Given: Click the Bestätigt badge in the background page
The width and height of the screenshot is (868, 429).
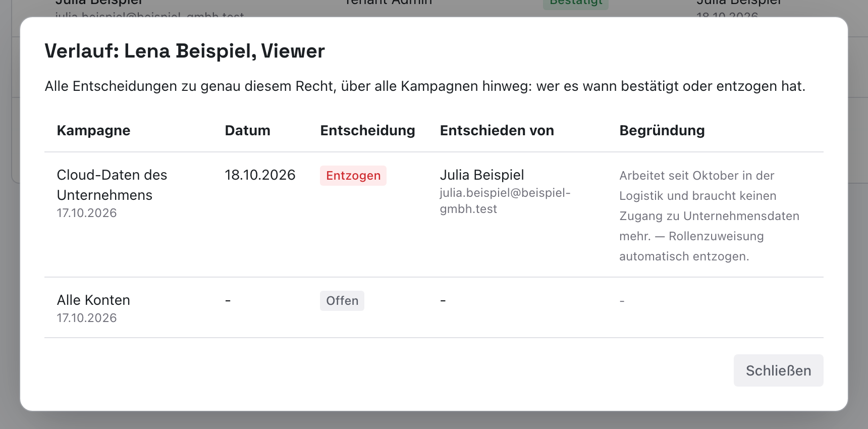Looking at the screenshot, I should (576, 4).
